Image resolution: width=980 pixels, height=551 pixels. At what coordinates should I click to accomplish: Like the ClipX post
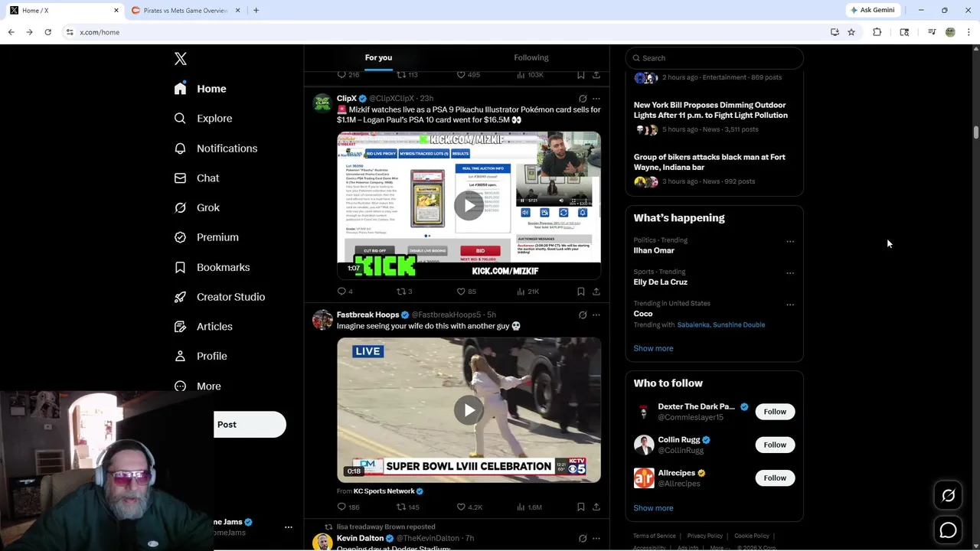[465, 292]
